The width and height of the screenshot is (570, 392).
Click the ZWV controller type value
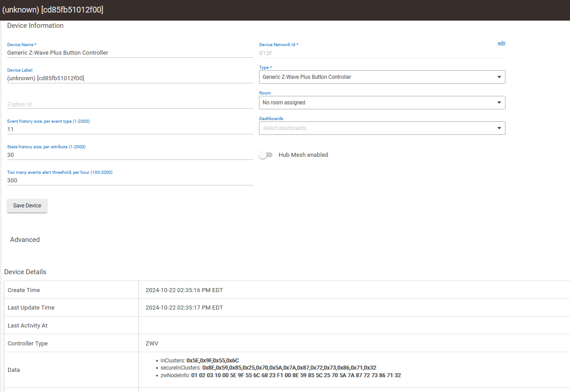[152, 344]
